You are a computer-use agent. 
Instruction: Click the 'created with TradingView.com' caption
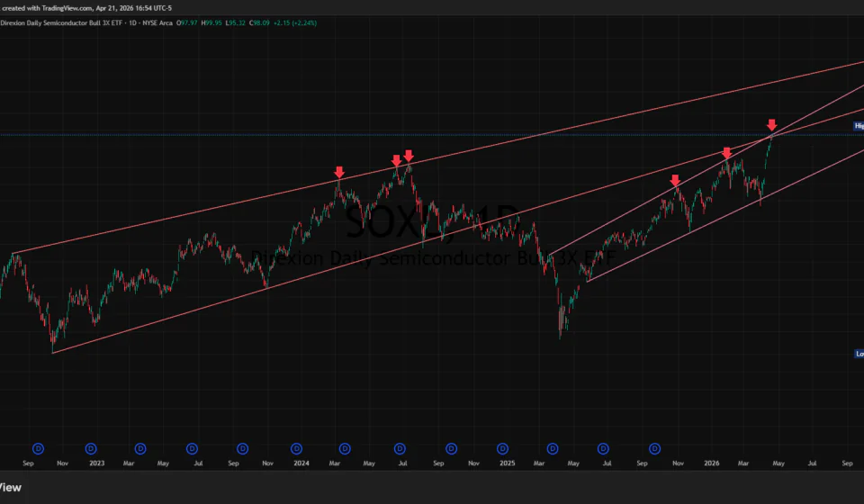pos(48,8)
